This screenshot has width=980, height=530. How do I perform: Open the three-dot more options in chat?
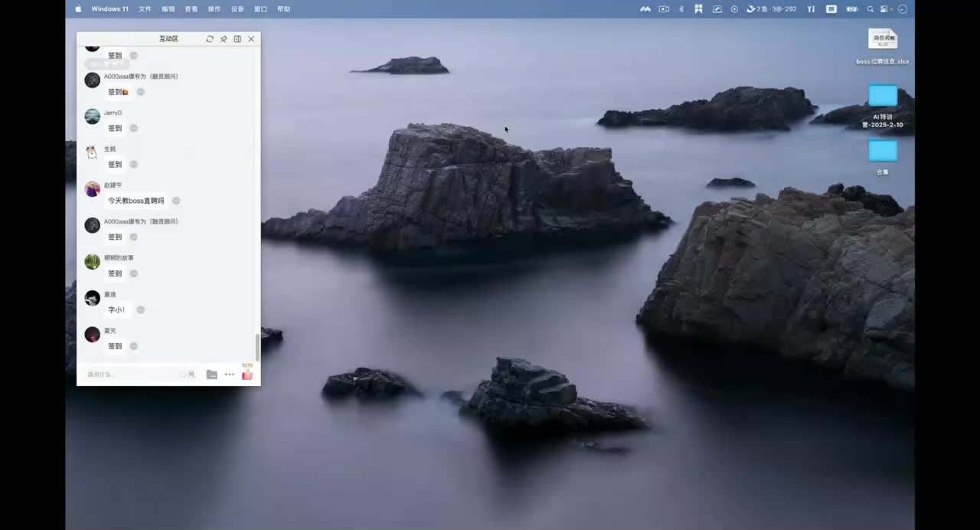point(230,375)
